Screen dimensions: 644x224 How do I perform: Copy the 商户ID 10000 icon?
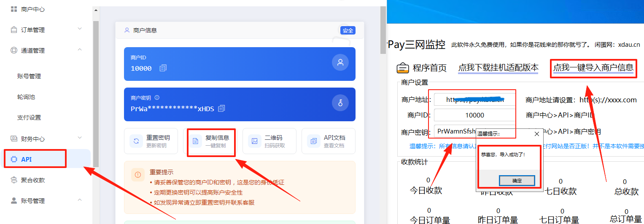(163, 68)
